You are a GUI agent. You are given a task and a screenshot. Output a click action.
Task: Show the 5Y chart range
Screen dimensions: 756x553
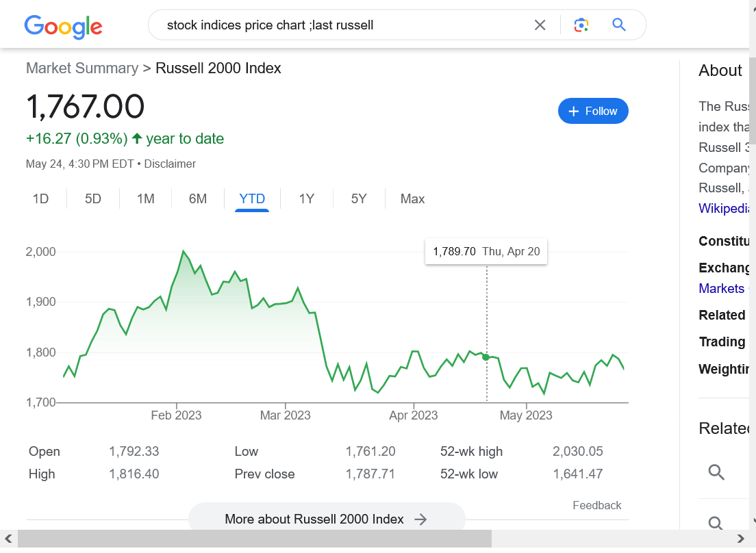pyautogui.click(x=359, y=199)
